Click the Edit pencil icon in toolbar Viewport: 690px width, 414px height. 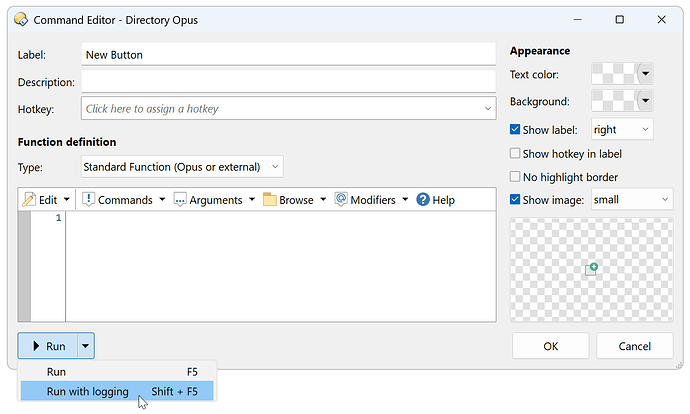pyautogui.click(x=29, y=200)
